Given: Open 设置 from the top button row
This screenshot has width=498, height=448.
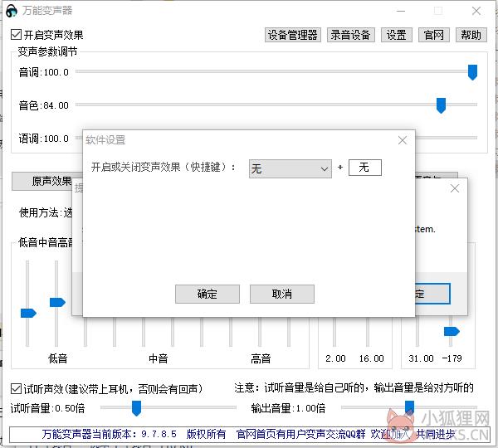Looking at the screenshot, I should 397,35.
